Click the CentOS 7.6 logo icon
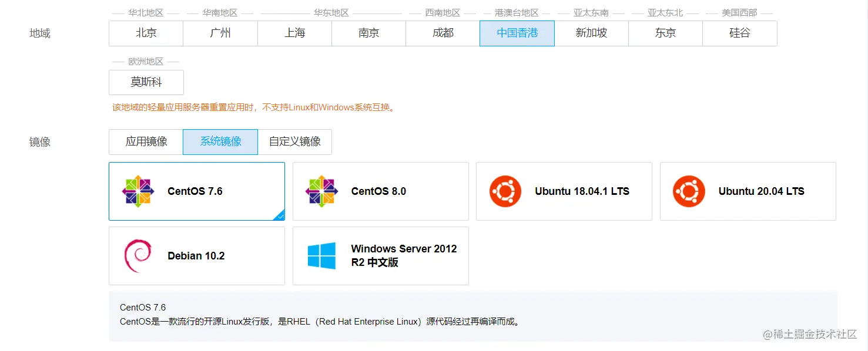This screenshot has width=868, height=351. 138,191
